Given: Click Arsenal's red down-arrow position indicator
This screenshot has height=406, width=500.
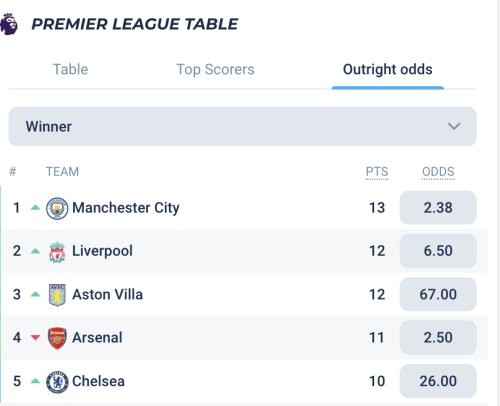Looking at the screenshot, I should point(35,338).
